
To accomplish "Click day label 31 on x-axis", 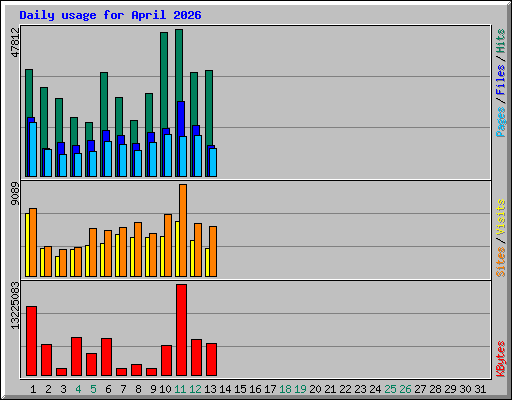I will (480, 389).
